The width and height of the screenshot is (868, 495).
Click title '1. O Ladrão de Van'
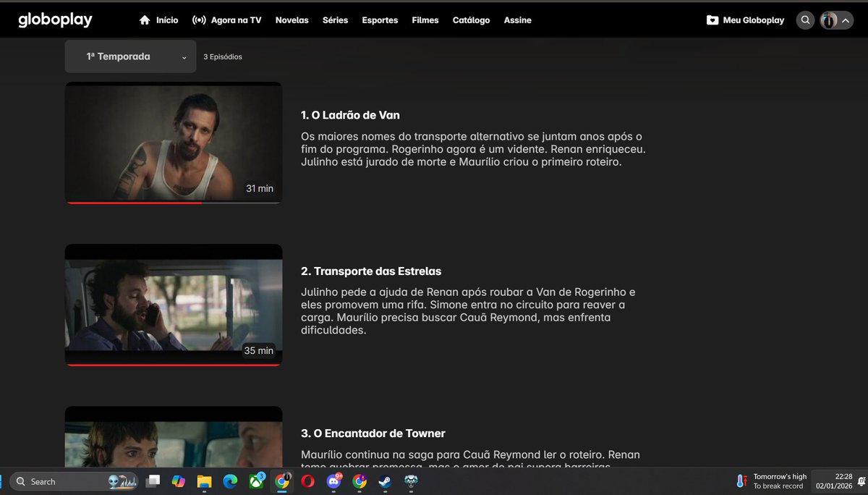350,115
